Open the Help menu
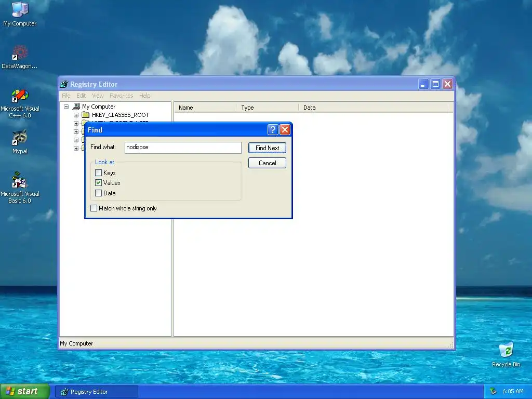The height and width of the screenshot is (399, 532). [144, 96]
